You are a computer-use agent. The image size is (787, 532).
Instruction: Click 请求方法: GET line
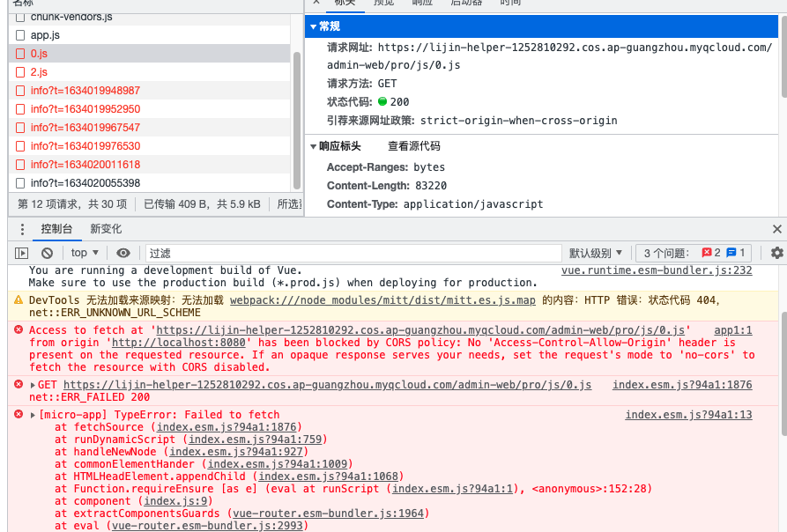click(x=362, y=83)
